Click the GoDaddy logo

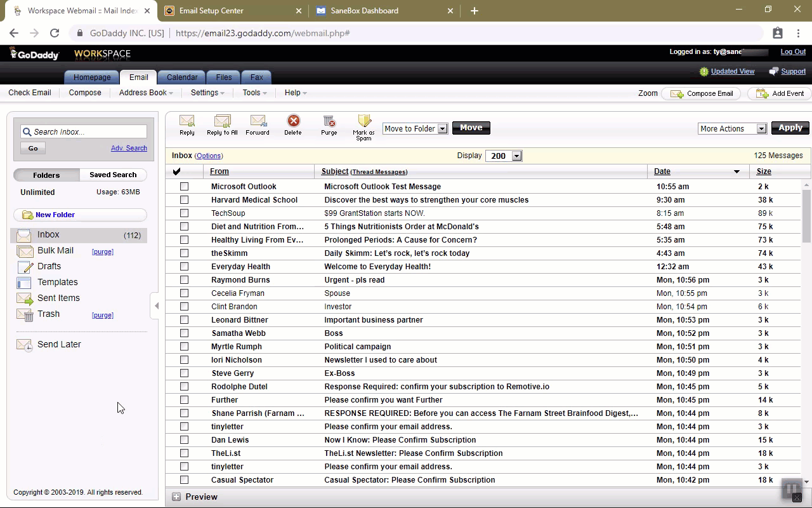tap(35, 54)
